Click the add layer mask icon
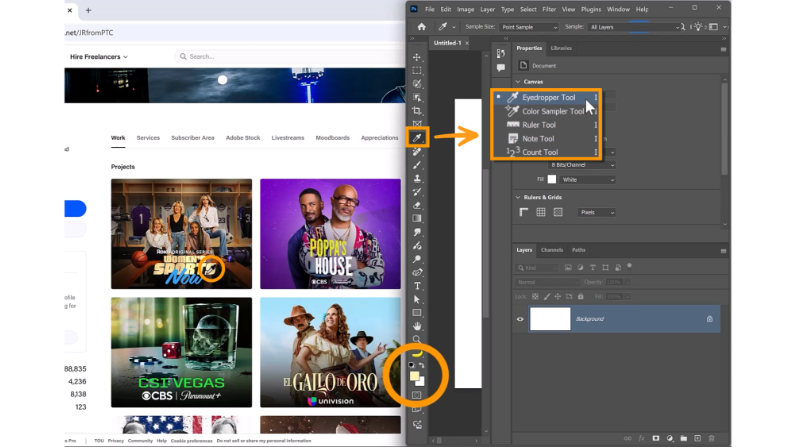The height and width of the screenshot is (448, 795). [x=656, y=438]
